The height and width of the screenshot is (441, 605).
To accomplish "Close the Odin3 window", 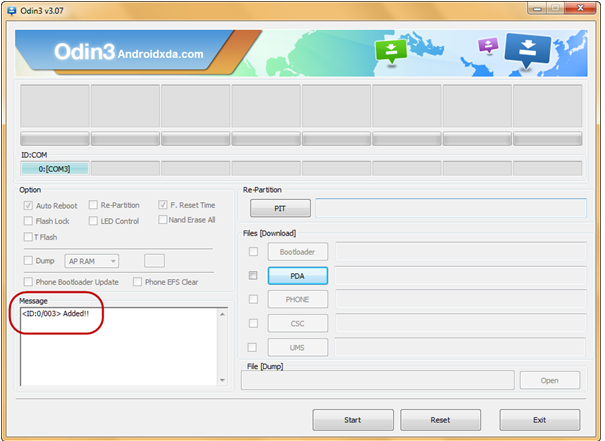I will click(x=581, y=8).
